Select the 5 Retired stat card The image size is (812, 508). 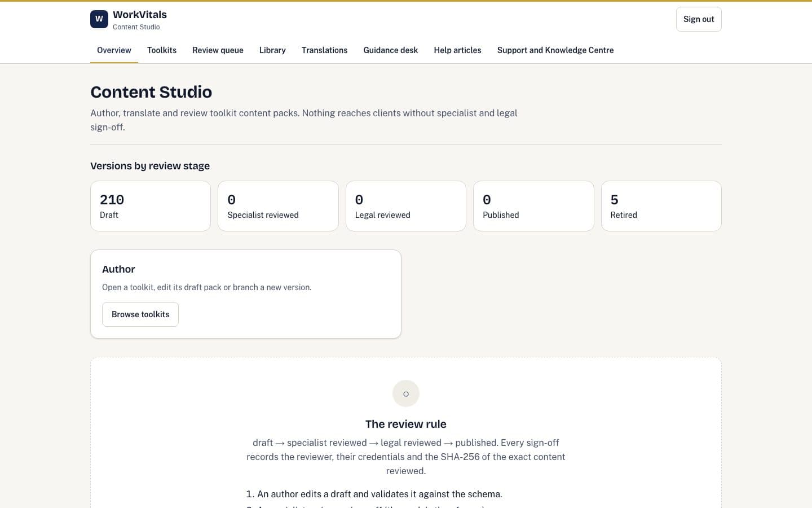[x=661, y=206]
